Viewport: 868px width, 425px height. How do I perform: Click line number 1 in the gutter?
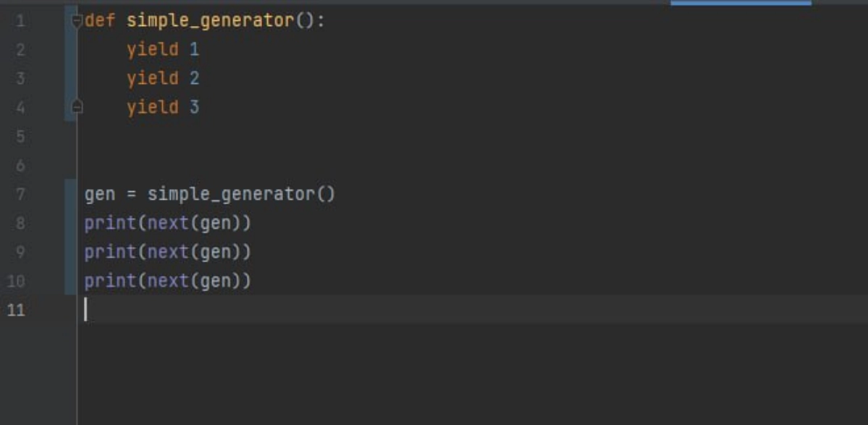coord(20,22)
